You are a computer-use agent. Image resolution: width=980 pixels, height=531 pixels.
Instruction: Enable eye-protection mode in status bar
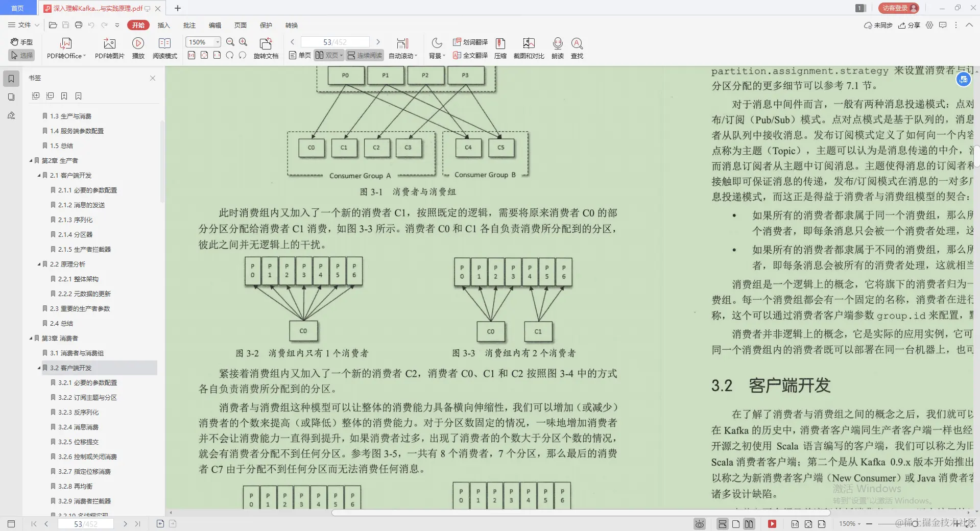(699, 524)
